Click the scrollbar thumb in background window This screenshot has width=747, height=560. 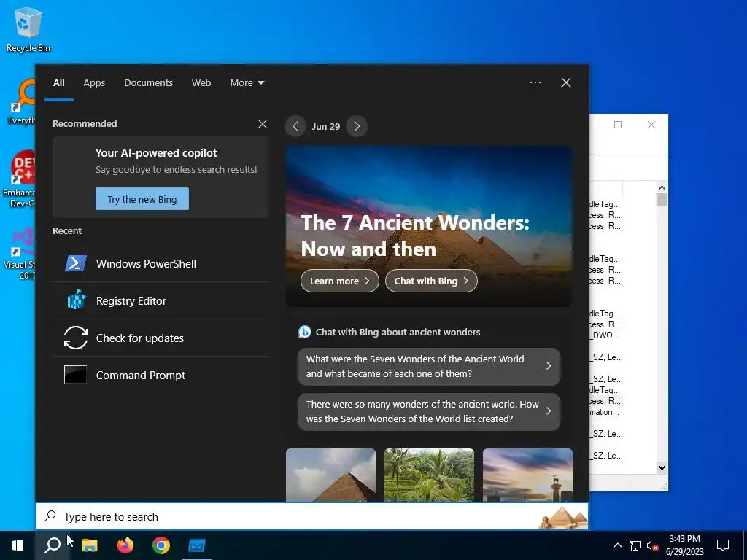(662, 199)
